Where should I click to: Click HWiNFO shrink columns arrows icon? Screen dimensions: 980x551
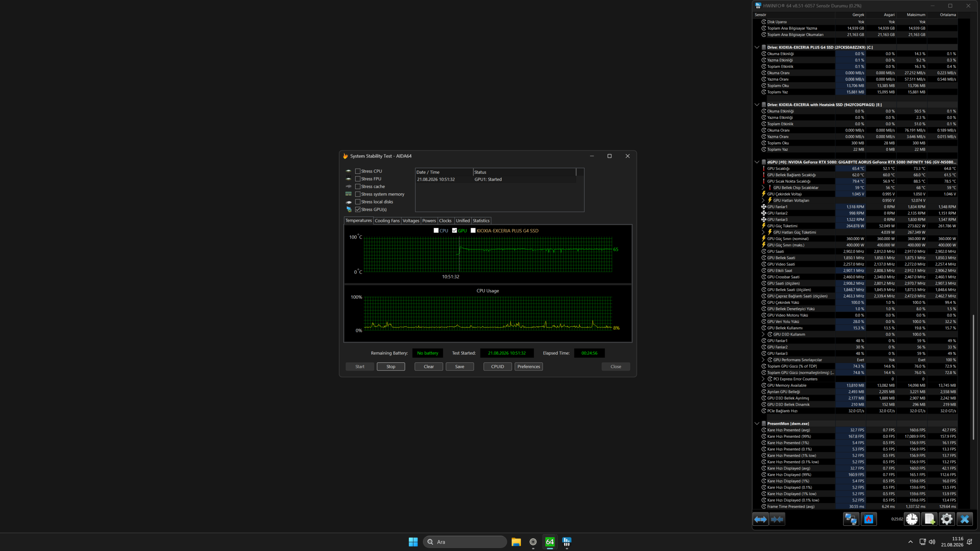(x=777, y=519)
